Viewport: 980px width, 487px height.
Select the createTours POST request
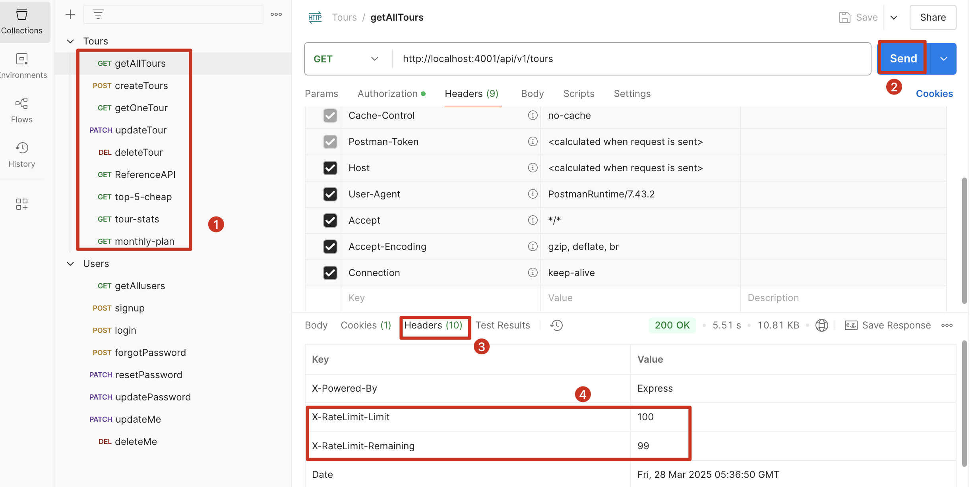[141, 86]
